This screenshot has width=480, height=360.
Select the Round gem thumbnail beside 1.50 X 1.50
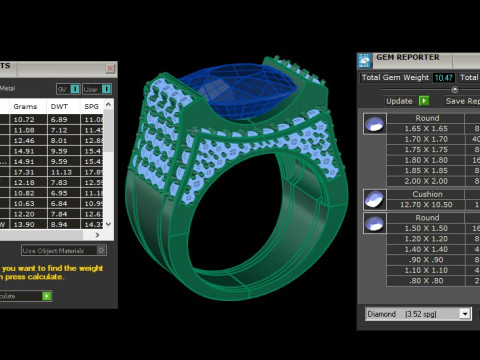point(375,223)
